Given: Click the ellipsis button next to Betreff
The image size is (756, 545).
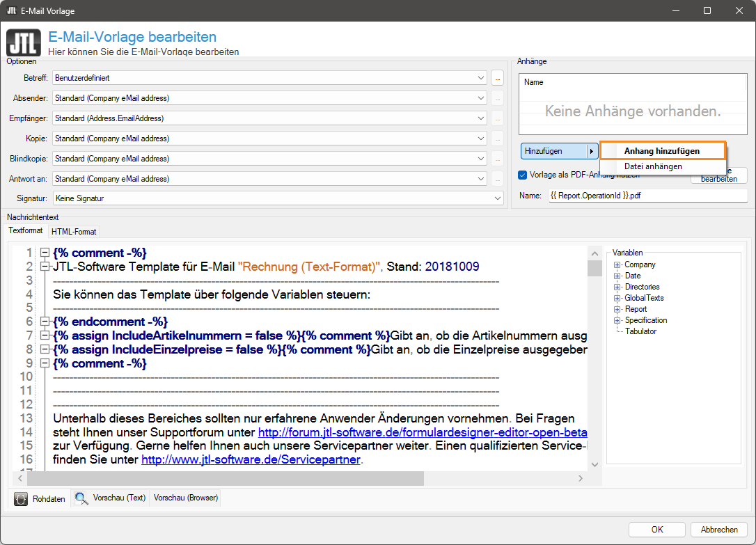Looking at the screenshot, I should click(497, 78).
